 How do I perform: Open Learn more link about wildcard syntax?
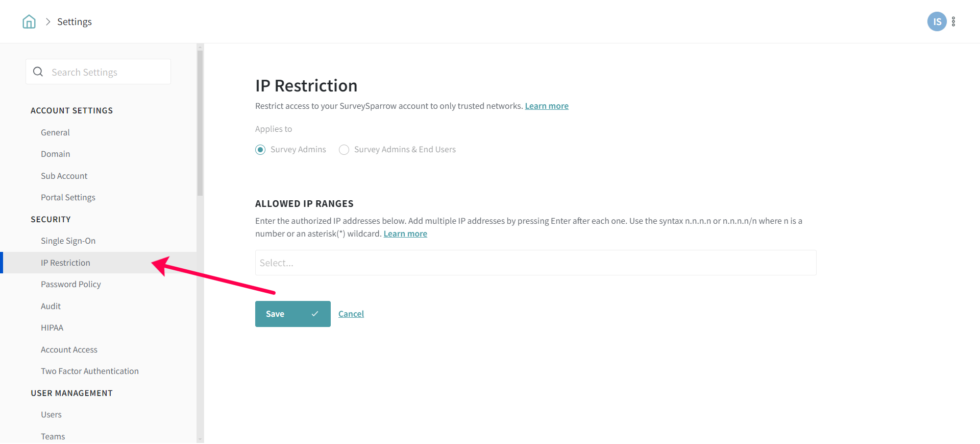(x=405, y=233)
